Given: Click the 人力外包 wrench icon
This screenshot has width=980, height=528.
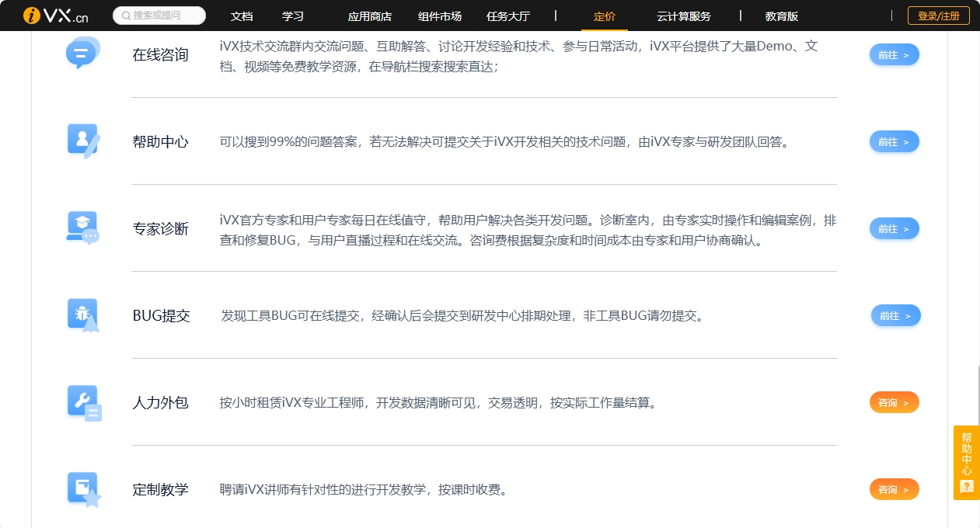Looking at the screenshot, I should [x=84, y=403].
